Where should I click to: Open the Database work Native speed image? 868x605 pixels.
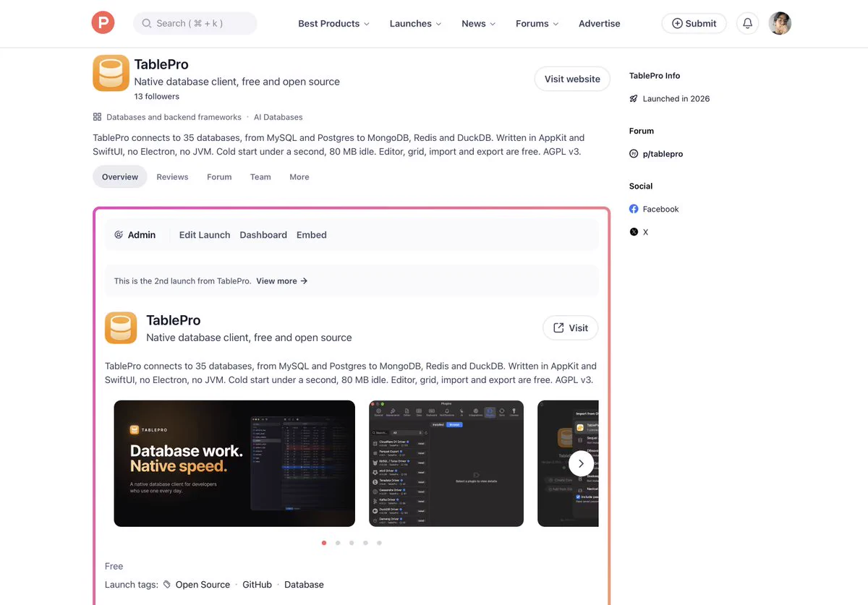pyautogui.click(x=234, y=463)
